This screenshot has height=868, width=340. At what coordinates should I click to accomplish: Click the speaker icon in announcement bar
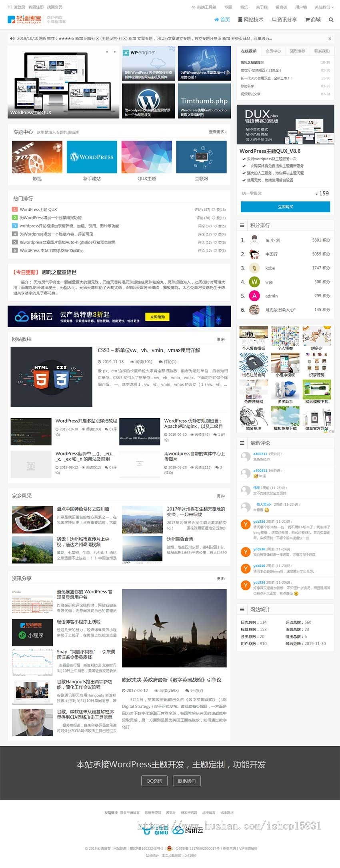coord(12,38)
